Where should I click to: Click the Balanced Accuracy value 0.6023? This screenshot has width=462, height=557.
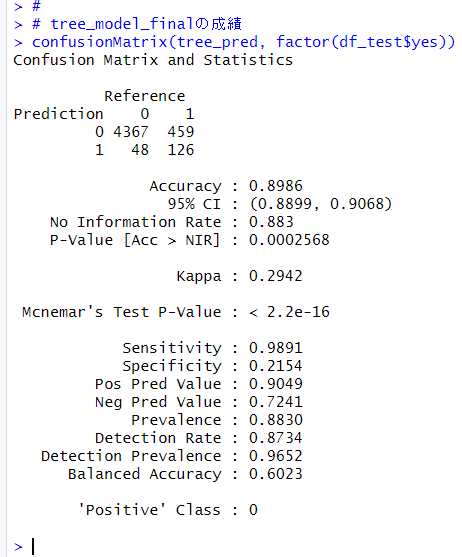pos(276,474)
